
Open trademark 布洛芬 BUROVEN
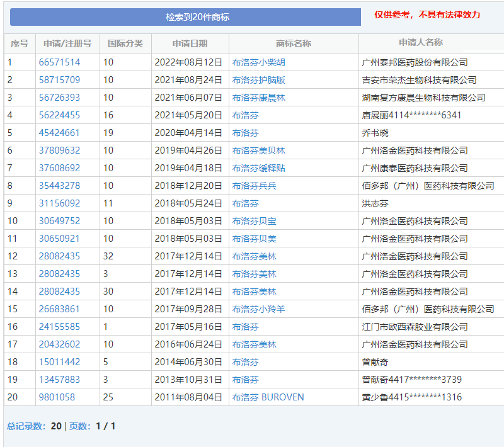[x=268, y=397]
